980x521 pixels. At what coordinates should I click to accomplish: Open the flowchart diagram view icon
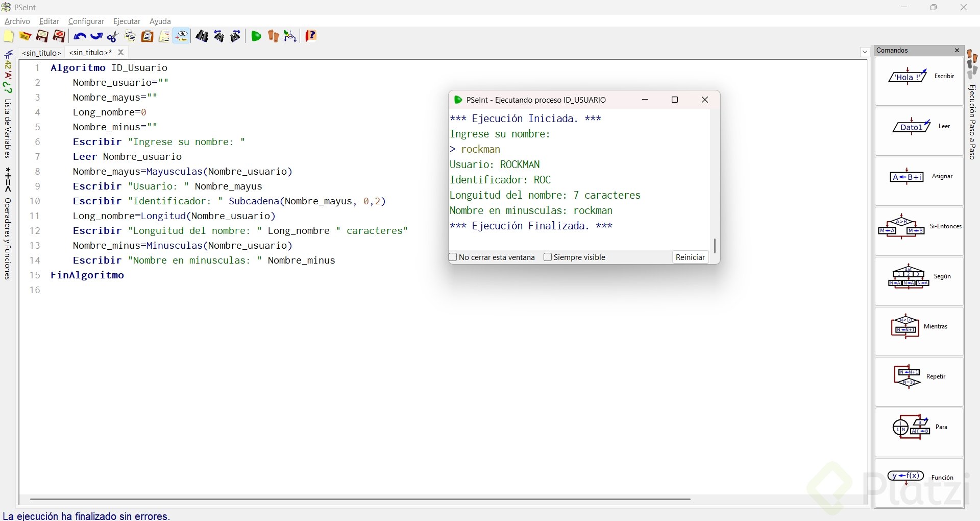coord(290,36)
